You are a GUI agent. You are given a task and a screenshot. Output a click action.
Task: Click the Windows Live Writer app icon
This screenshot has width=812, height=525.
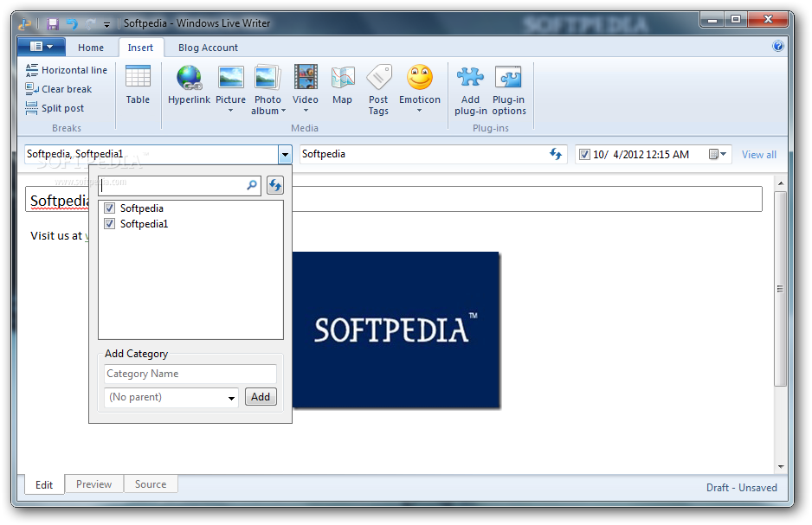[x=24, y=23]
